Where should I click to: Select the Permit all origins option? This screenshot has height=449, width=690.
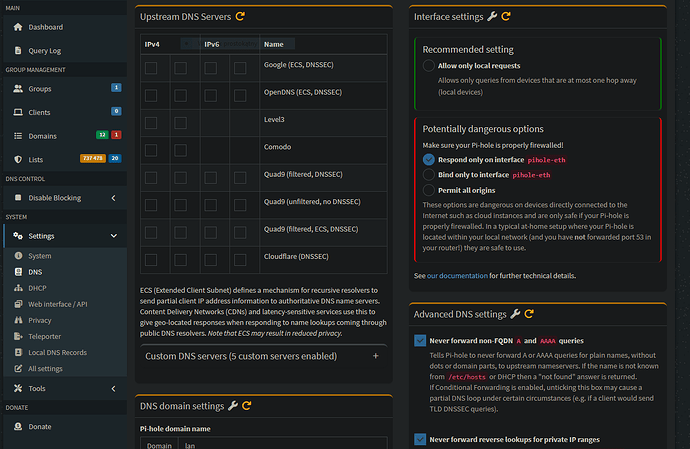(x=429, y=190)
